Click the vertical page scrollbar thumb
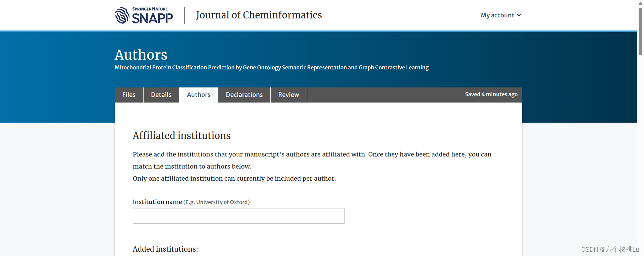 (x=640, y=32)
